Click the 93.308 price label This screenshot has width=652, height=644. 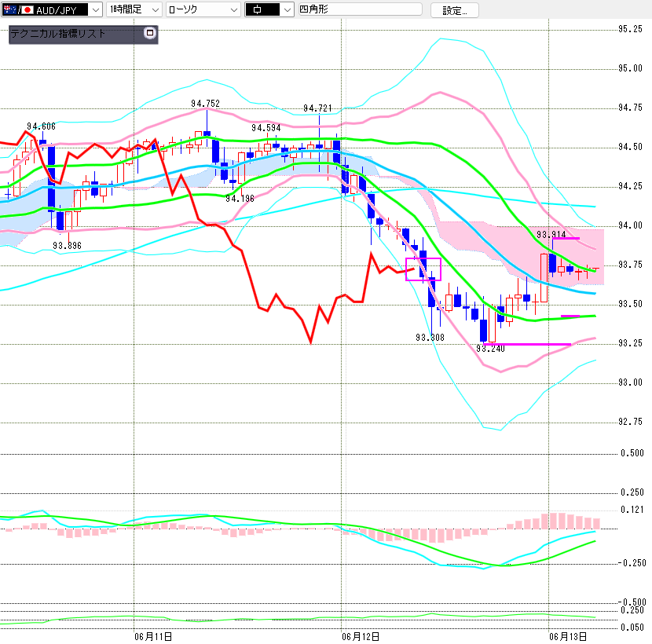430,338
